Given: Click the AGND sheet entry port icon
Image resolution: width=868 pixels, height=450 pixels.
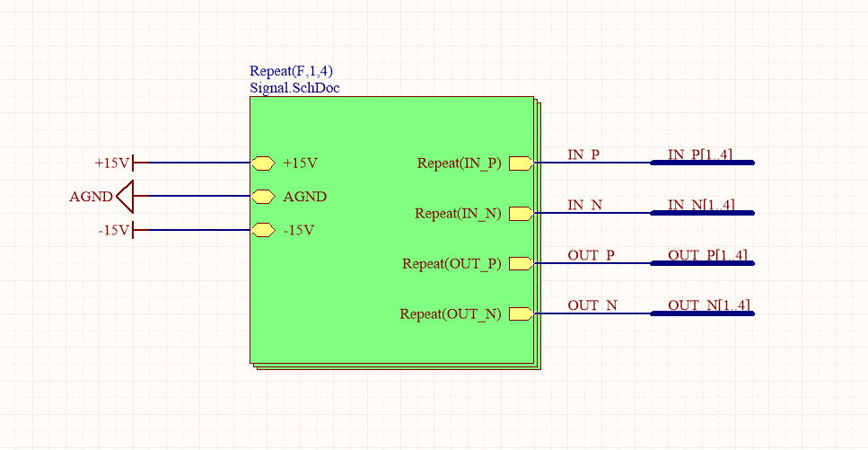Looking at the screenshot, I should point(263,197).
